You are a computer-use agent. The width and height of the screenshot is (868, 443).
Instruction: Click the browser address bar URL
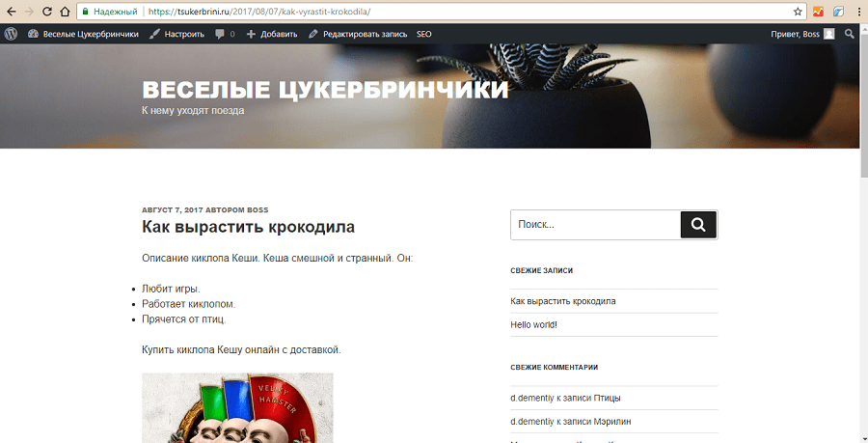[259, 11]
